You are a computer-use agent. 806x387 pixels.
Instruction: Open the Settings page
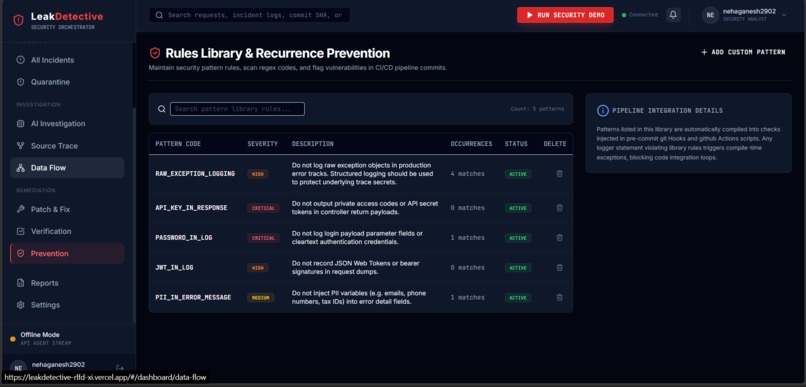(x=67, y=305)
